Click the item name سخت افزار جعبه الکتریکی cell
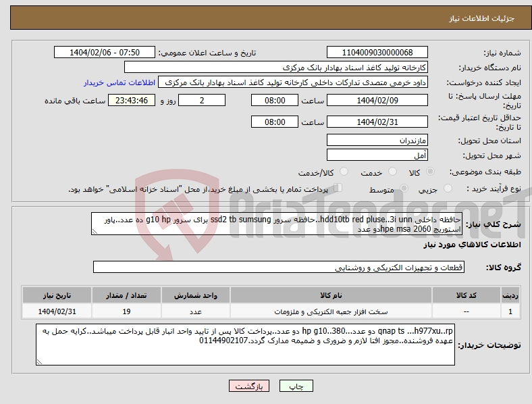Screen dimensions: 532x404 [331, 311]
